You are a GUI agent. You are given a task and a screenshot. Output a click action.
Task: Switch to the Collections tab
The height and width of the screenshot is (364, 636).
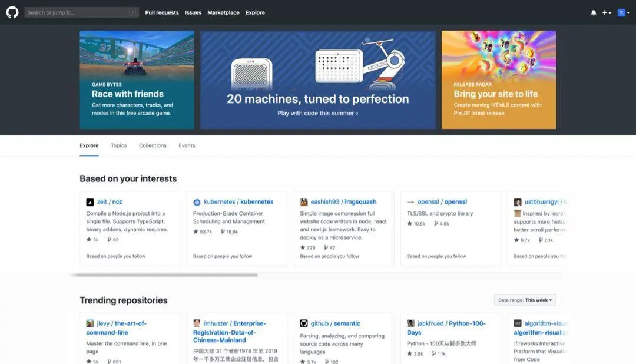click(x=153, y=145)
